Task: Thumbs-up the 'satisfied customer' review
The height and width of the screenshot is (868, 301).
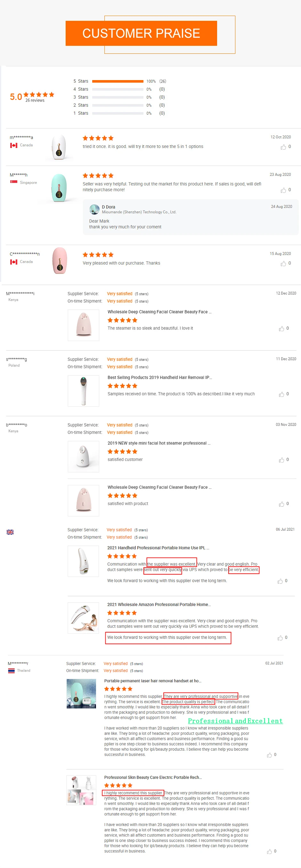Action: pos(281,460)
